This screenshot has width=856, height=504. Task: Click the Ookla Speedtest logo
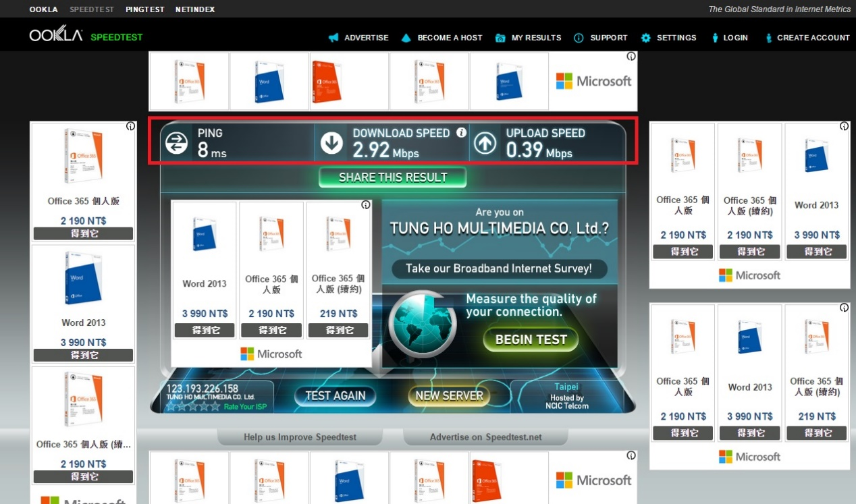(x=86, y=36)
